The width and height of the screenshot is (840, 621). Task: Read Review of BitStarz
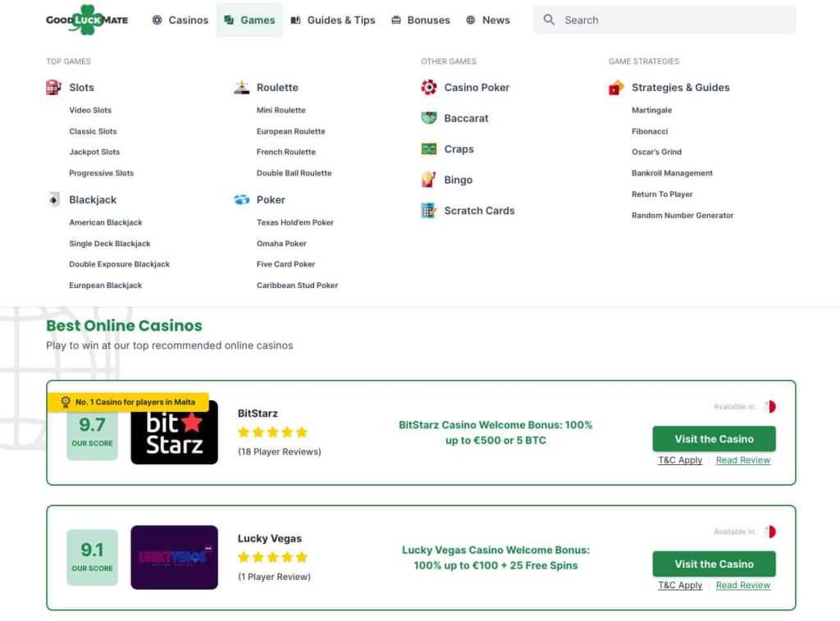tap(743, 460)
